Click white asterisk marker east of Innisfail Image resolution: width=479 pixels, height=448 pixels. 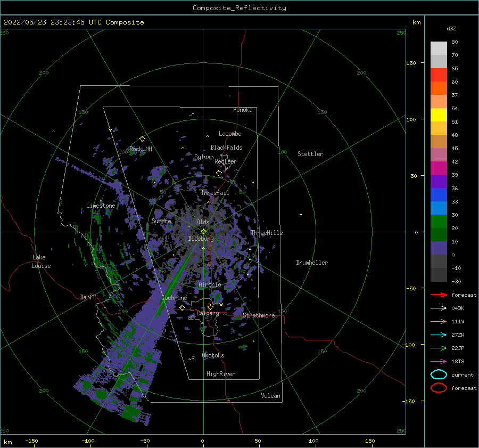(x=253, y=183)
